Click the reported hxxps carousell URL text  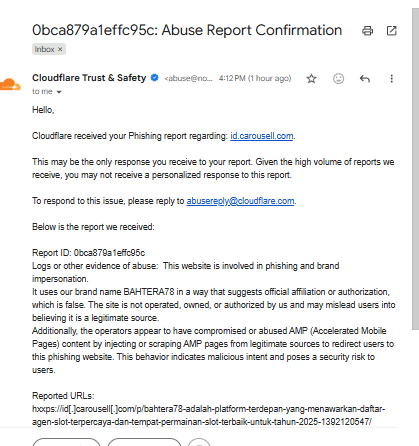tap(209, 415)
